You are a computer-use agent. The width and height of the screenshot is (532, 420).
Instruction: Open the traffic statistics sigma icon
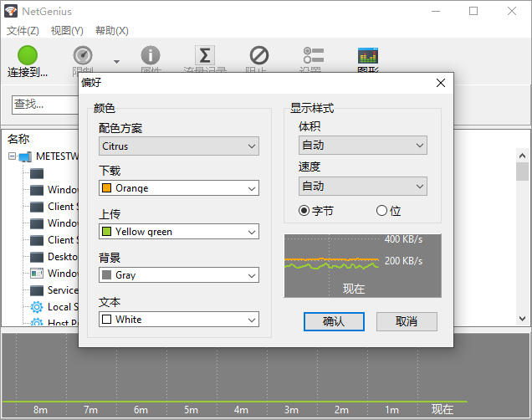coord(205,55)
